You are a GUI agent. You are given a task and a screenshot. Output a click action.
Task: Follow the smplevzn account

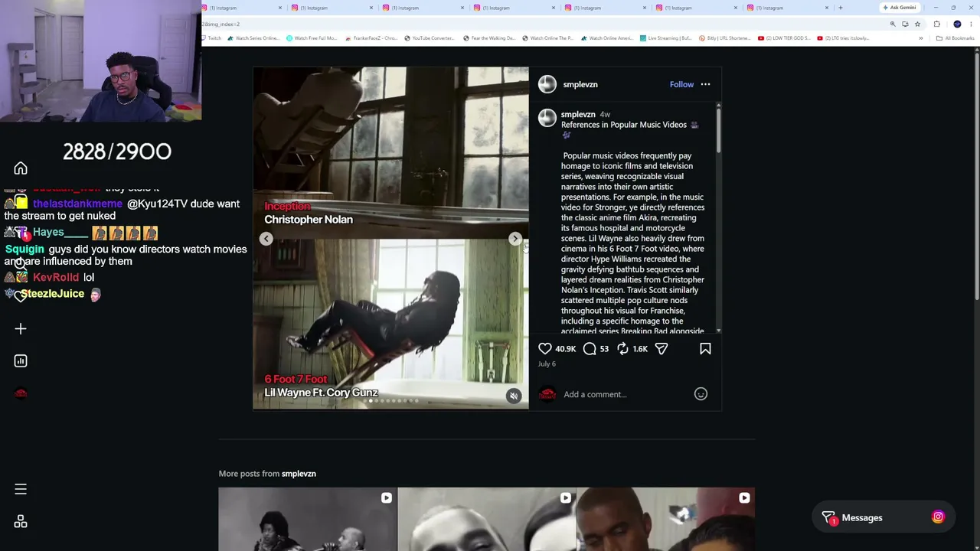681,84
